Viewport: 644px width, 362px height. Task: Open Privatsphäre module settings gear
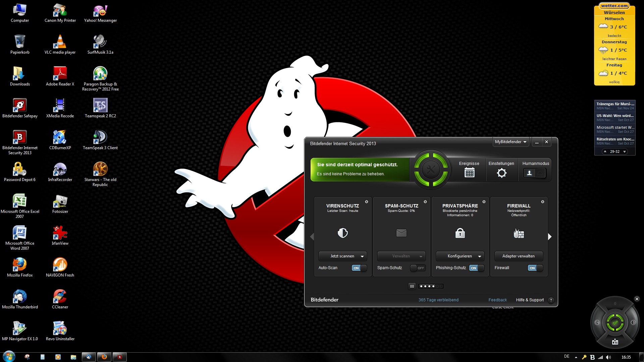pos(484,202)
